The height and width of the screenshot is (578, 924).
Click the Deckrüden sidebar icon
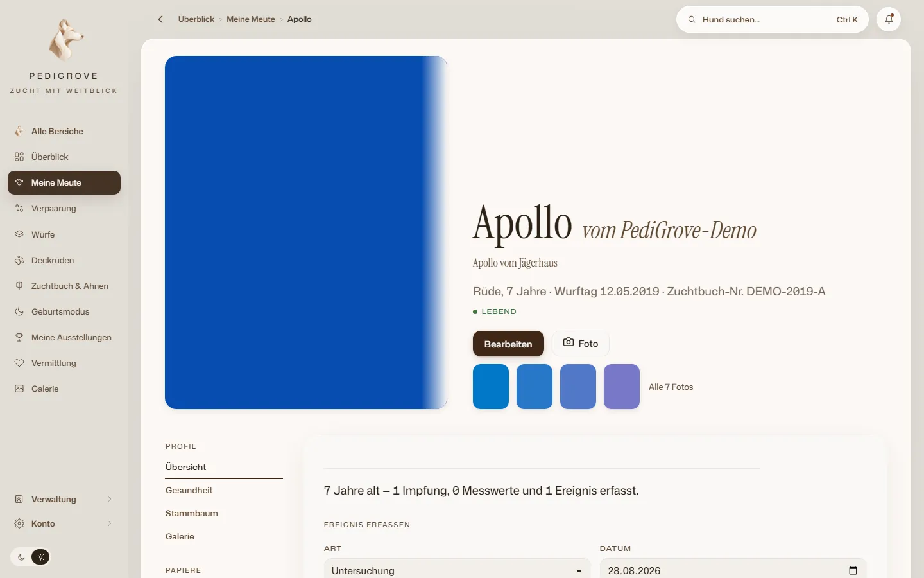[19, 260]
